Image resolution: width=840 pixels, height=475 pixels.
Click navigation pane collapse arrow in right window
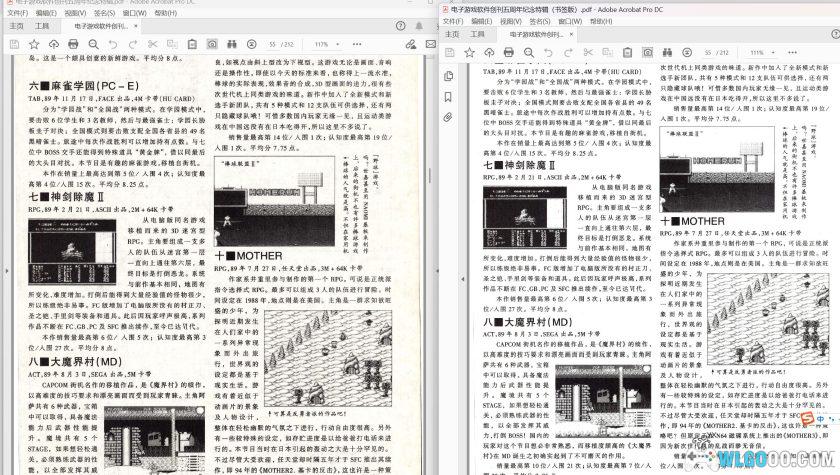[463, 279]
